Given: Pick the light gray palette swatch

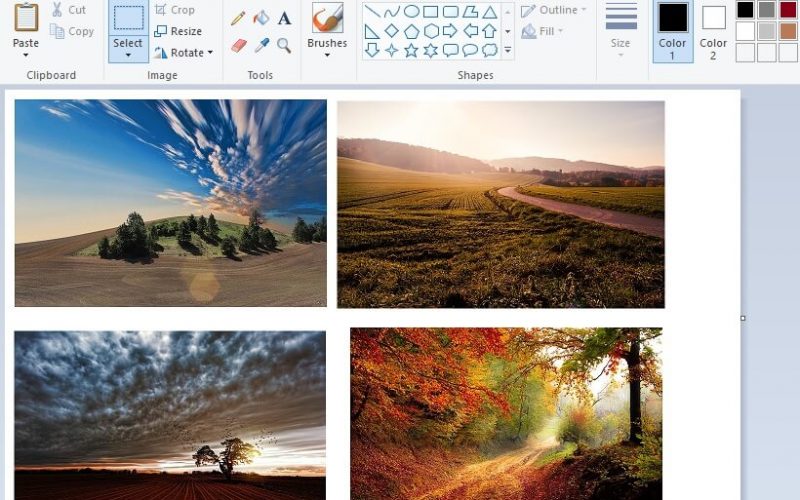Looking at the screenshot, I should pos(766,31).
